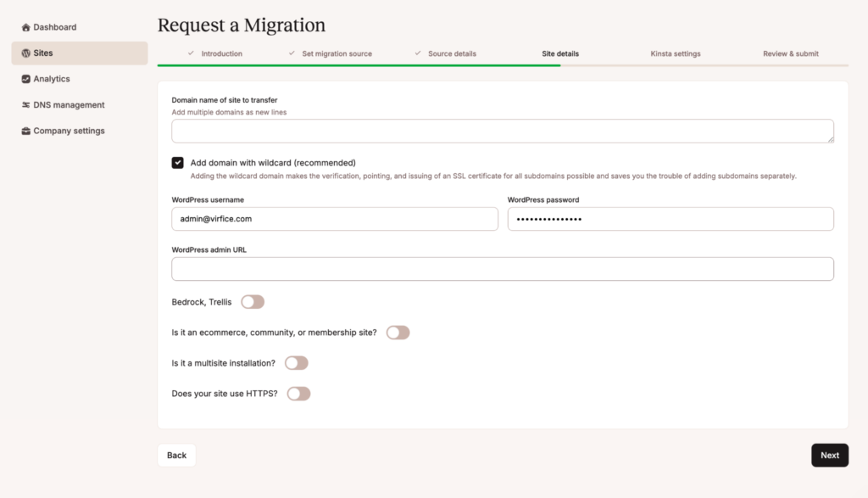The image size is (868, 498).
Task: Click the Next button
Action: coord(829,455)
